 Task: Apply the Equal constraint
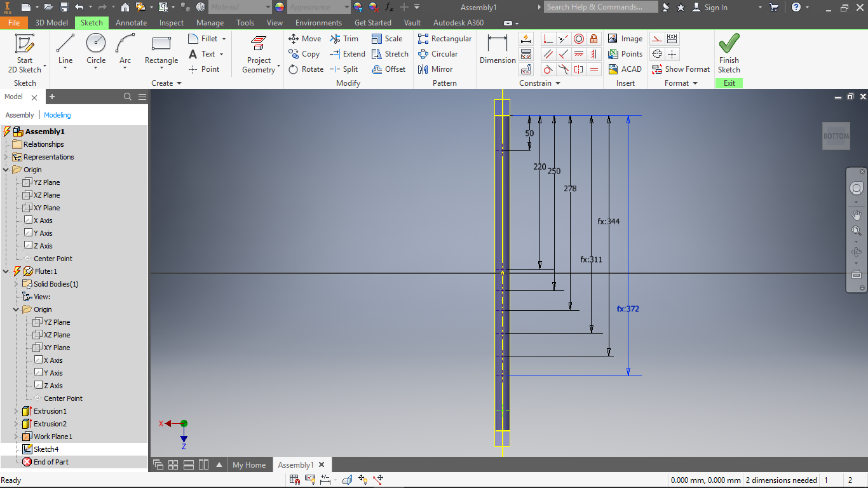coord(594,69)
